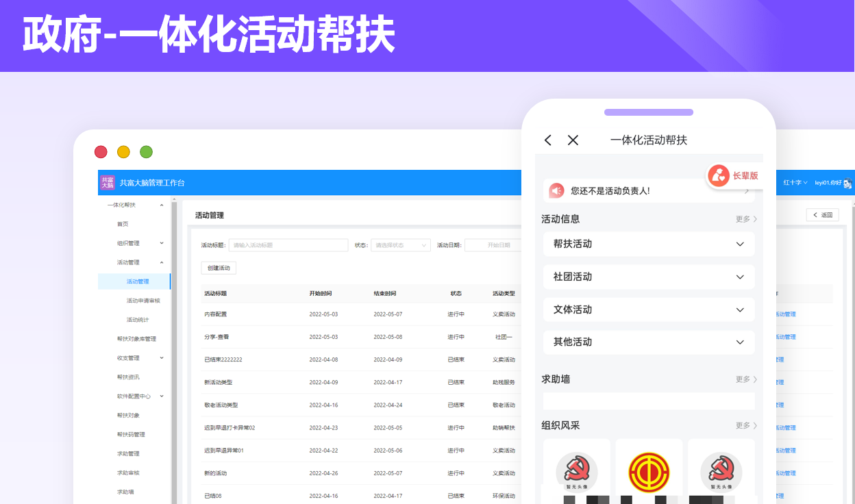Viewport: 855px width, 504px height.
Task: Tap the speaker notice icon in the phone
Action: pos(557,191)
